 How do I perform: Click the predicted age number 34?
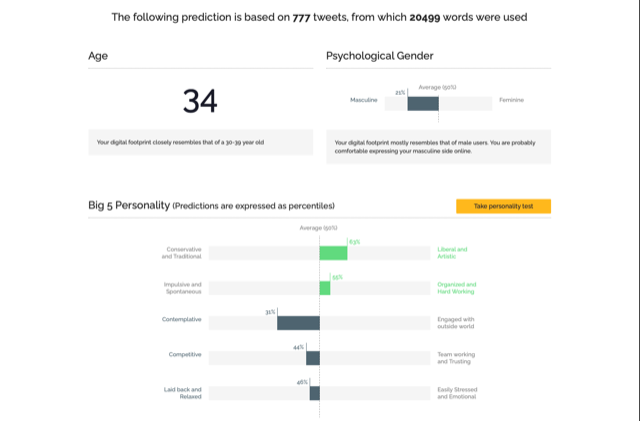(x=200, y=101)
